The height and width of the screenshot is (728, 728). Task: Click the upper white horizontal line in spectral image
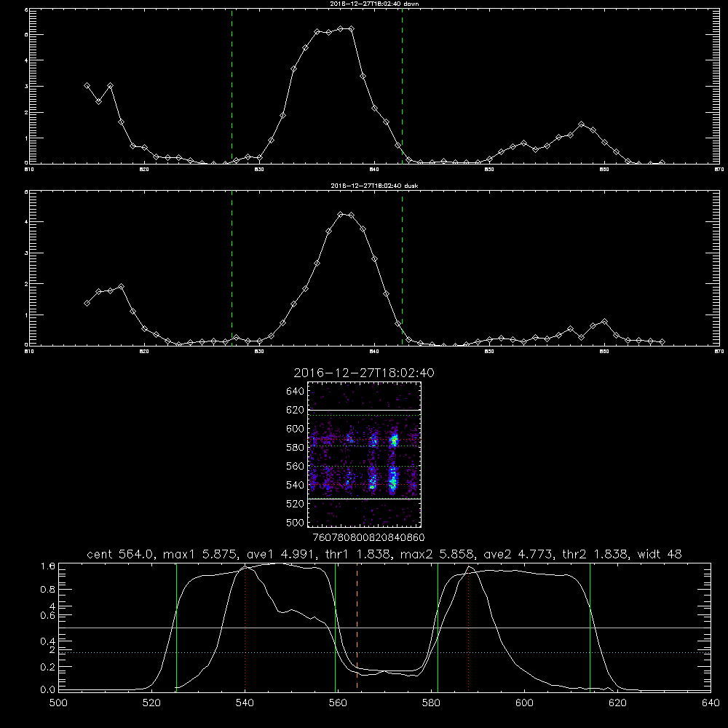pos(365,410)
